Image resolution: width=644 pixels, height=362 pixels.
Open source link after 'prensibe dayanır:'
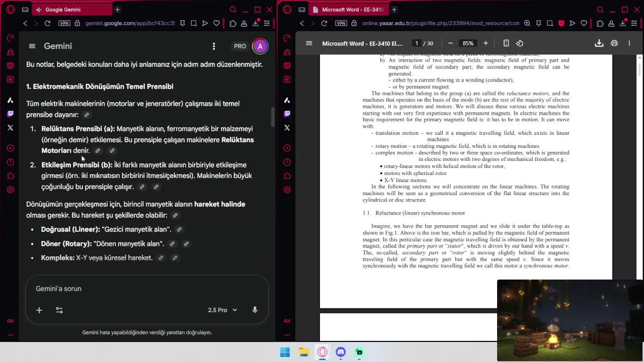(x=87, y=115)
